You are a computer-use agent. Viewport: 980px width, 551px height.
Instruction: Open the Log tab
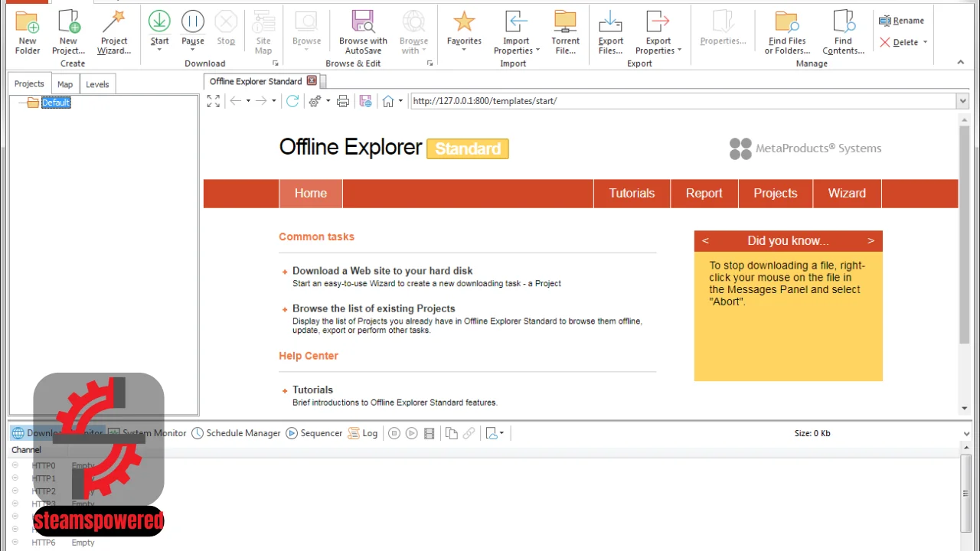[363, 433]
